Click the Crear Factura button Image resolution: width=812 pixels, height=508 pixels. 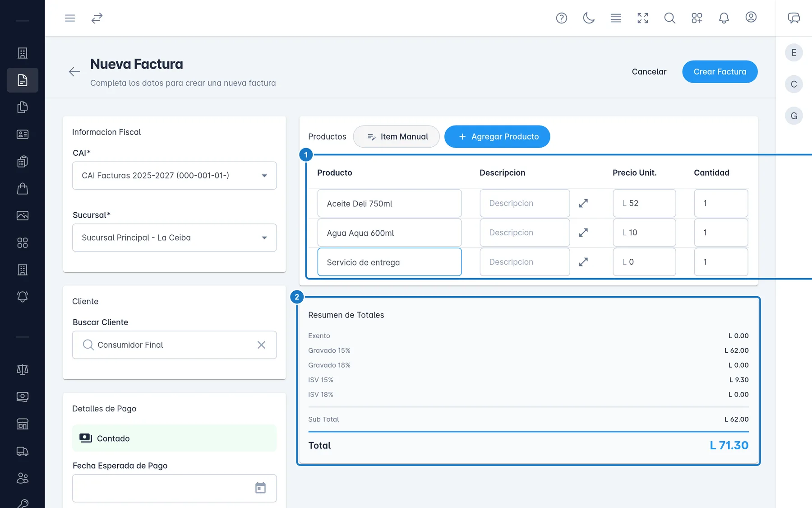pyautogui.click(x=720, y=72)
